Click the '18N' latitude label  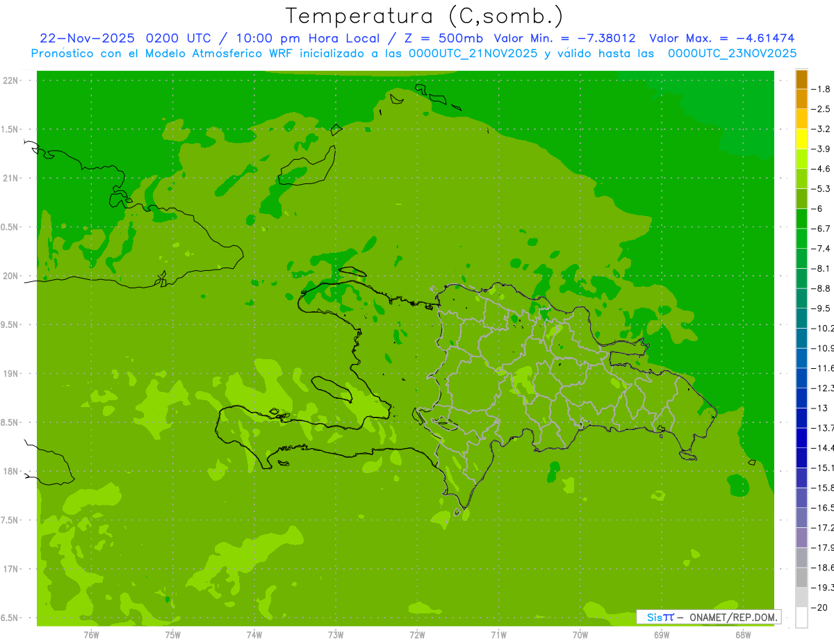[10, 471]
